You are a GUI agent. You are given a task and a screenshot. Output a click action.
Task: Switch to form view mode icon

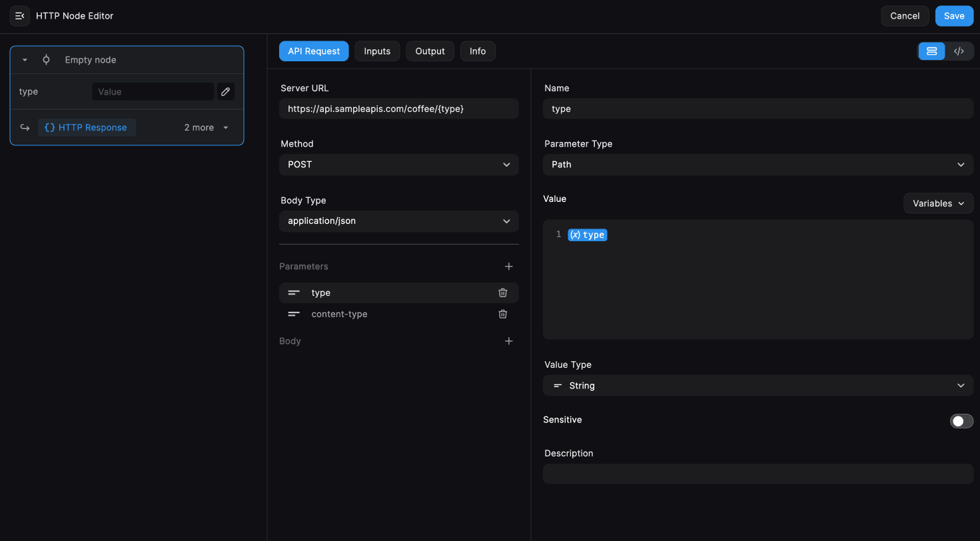(932, 51)
